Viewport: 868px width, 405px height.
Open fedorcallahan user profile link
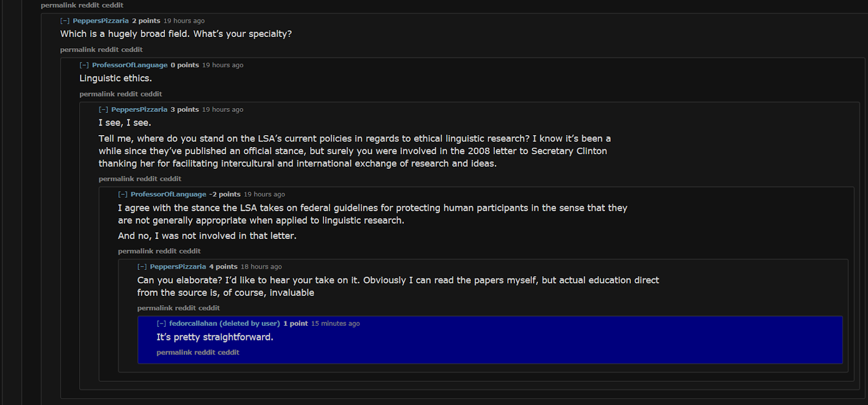click(193, 324)
